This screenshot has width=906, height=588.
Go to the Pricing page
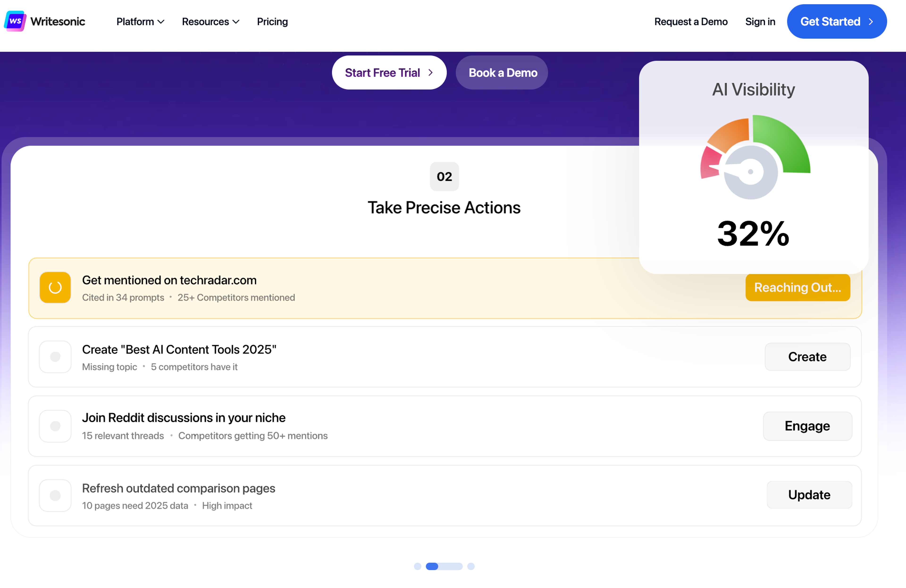coord(272,22)
